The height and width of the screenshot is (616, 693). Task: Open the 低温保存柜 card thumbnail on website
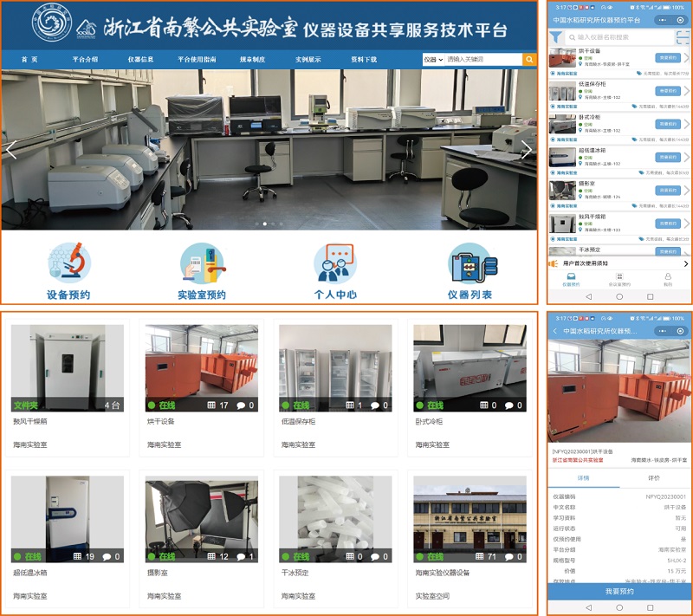click(335, 368)
